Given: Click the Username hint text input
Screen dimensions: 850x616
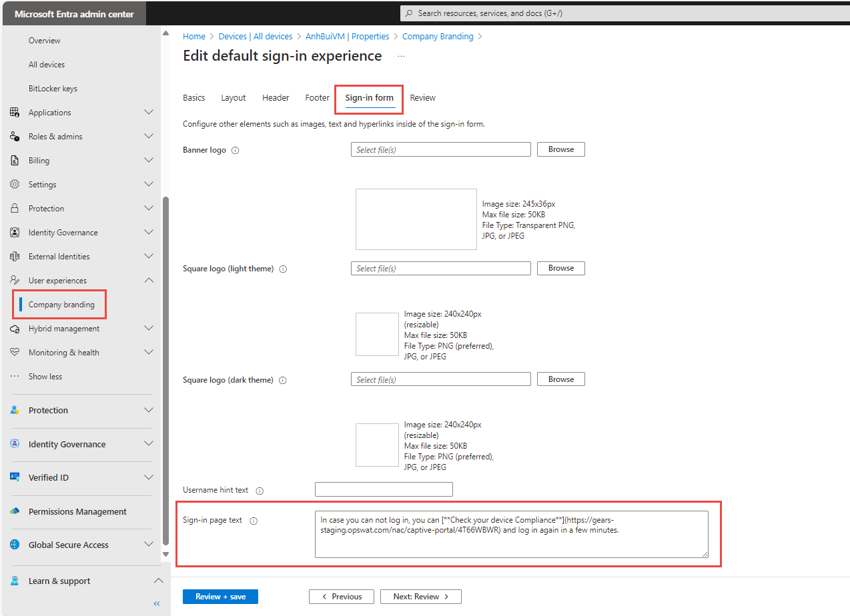Looking at the screenshot, I should 384,489.
